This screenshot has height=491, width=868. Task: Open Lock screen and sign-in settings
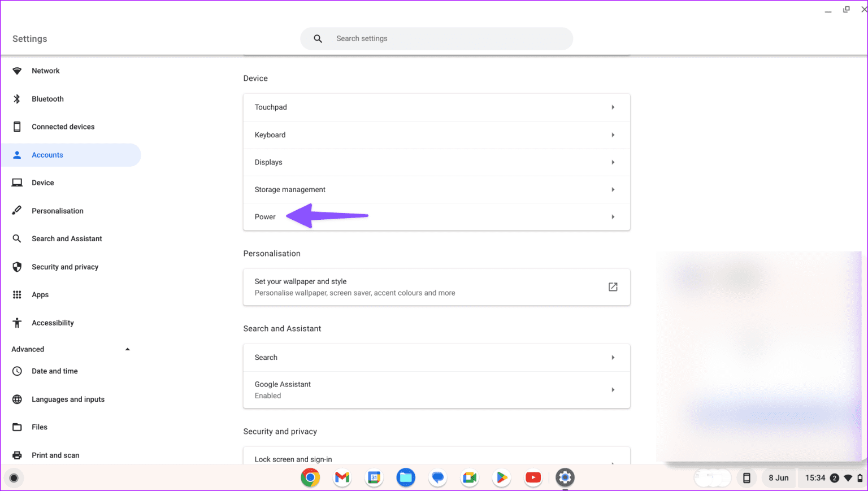(435, 459)
